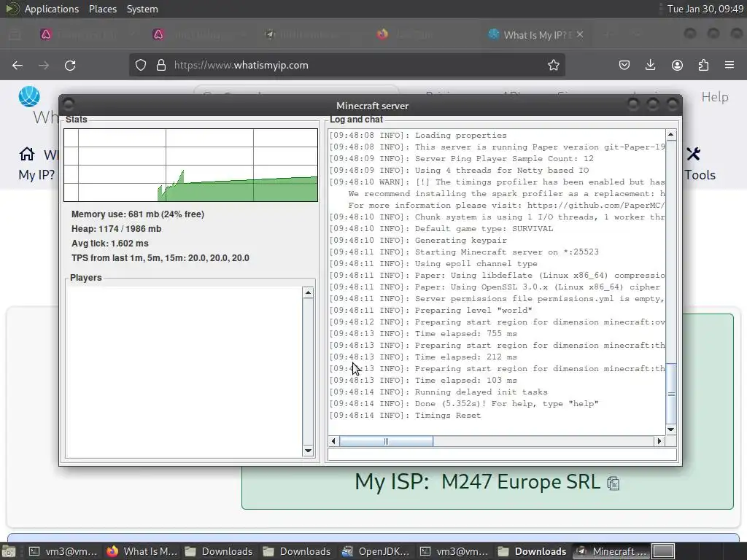Screen dimensions: 747x560
Task: Click the home icon in the webpage
Action: pos(27,154)
